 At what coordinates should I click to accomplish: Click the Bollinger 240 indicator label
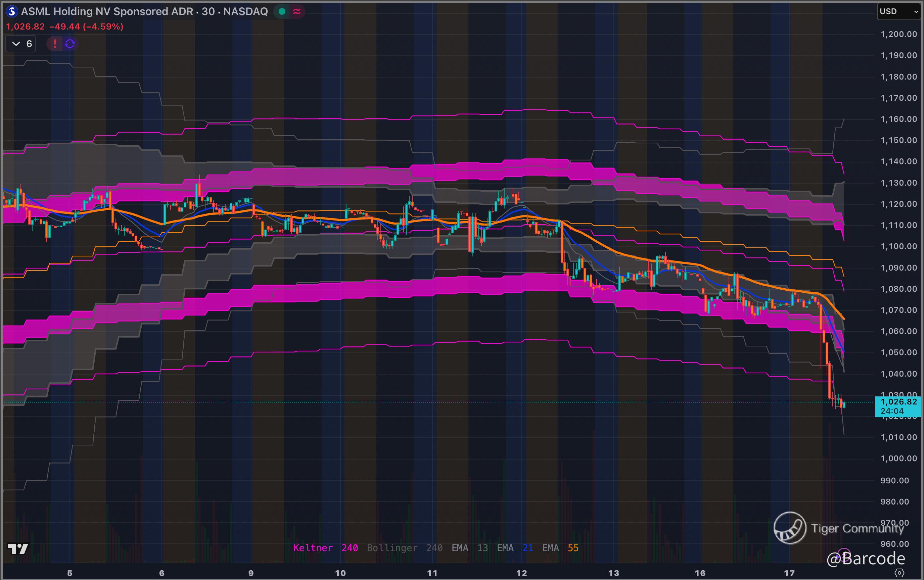[405, 548]
